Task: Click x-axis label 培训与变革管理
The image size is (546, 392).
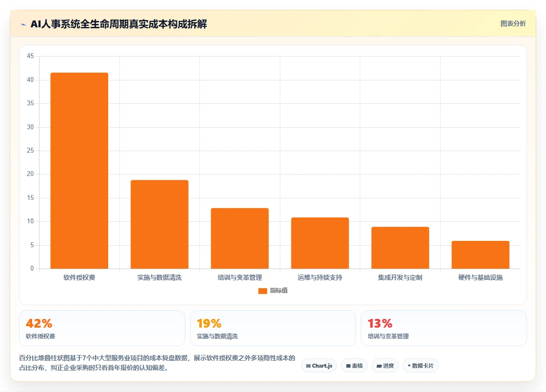Action: tap(239, 277)
